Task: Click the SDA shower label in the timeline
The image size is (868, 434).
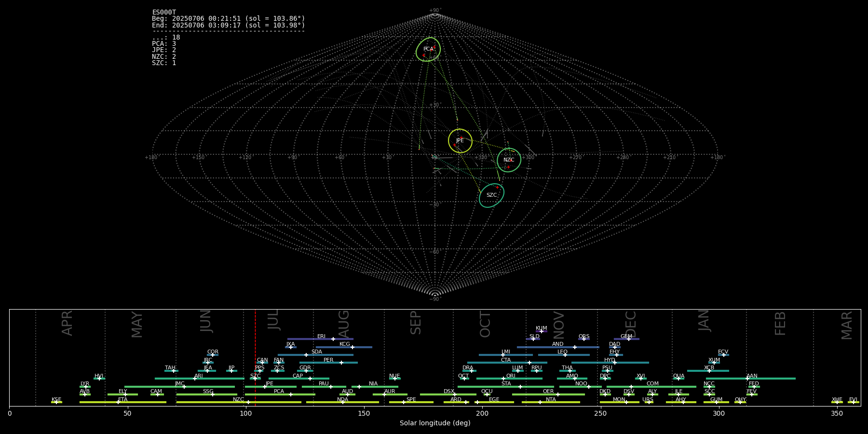Action: coord(316,352)
